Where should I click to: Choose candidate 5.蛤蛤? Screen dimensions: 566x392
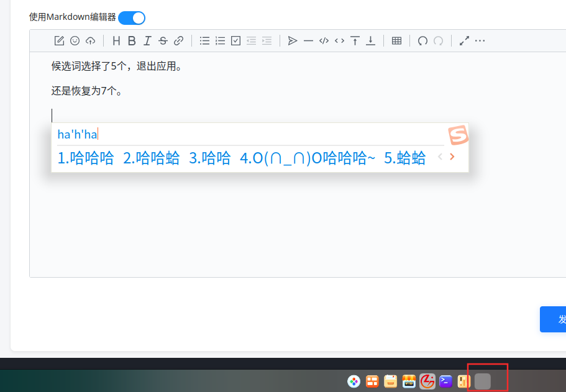404,158
